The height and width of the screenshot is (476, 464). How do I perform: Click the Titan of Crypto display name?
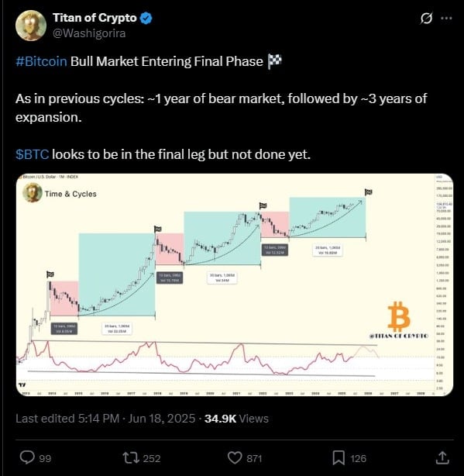[x=95, y=18]
